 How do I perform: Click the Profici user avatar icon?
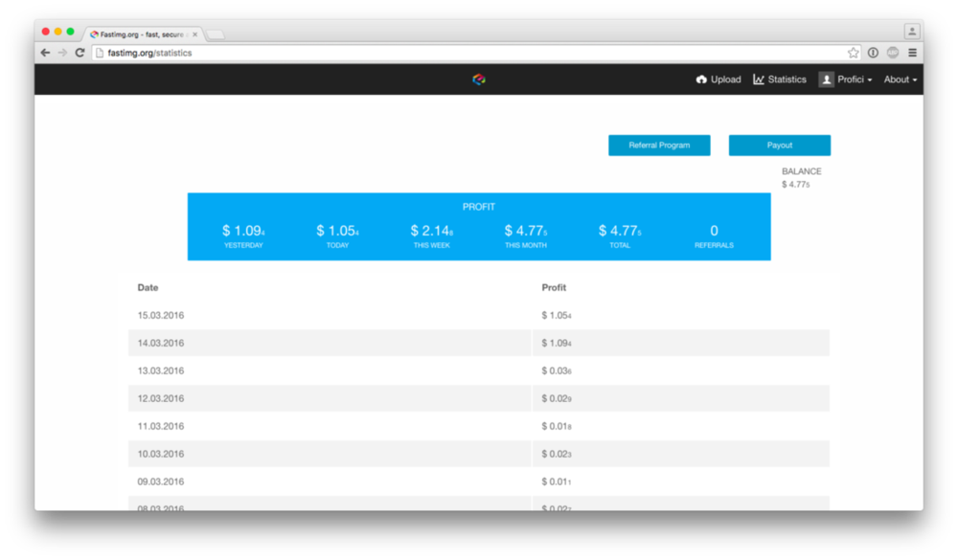point(826,79)
